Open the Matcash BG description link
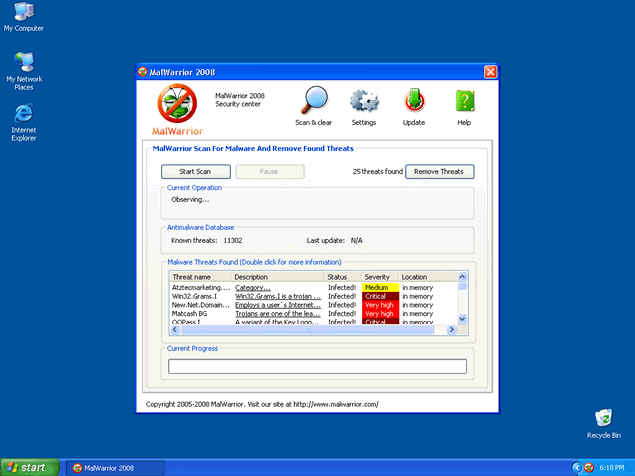Viewport: 635px width, 476px height. pos(278,314)
